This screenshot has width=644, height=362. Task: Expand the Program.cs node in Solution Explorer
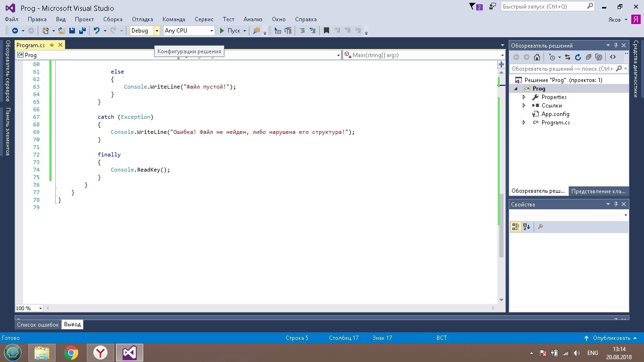click(x=524, y=123)
